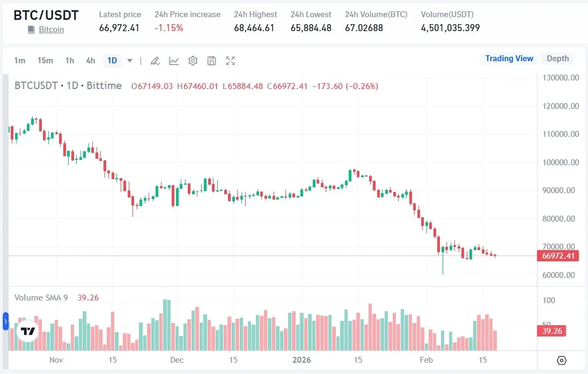Screen dimensions: 588x374
Task: Click the red 66972.41 price label
Action: [558, 256]
